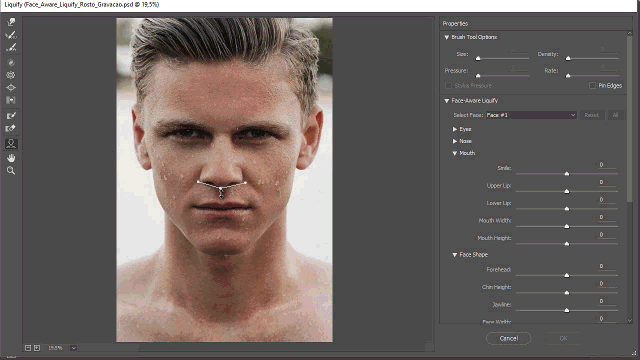Click the Cancel button
Image resolution: width=640 pixels, height=360 pixels.
[509, 338]
